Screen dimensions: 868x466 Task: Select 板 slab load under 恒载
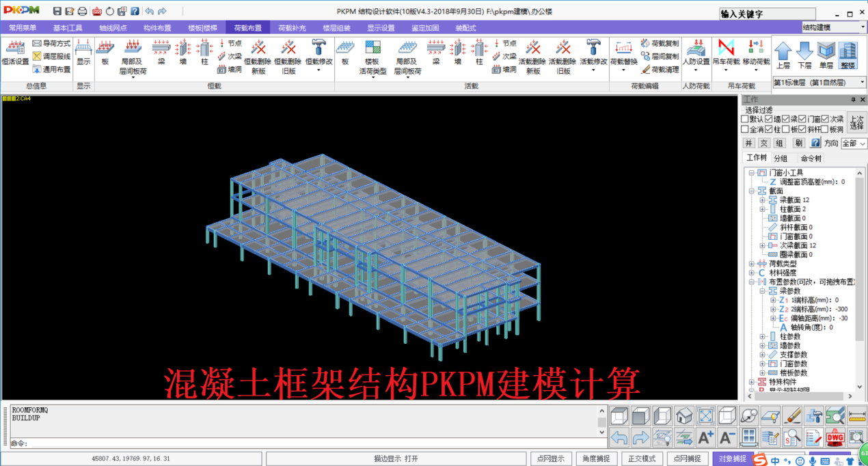pos(105,53)
